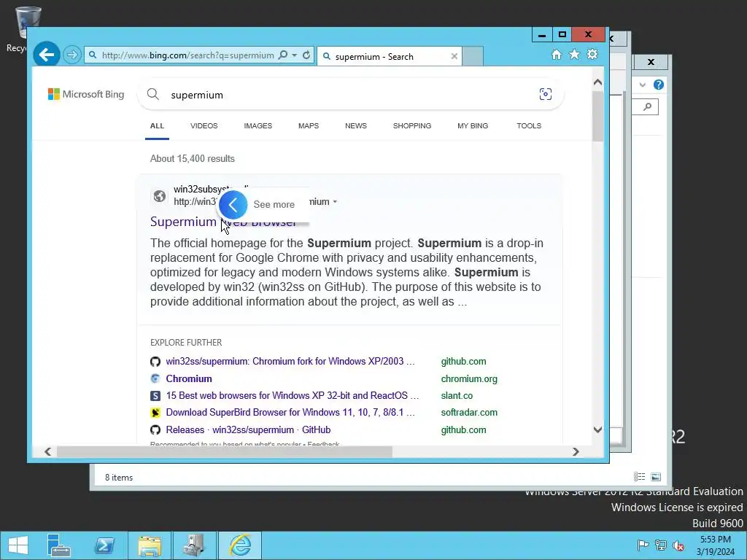Click the page scroll-up arrow
Image resolution: width=747 pixels, height=560 pixels.
click(598, 82)
